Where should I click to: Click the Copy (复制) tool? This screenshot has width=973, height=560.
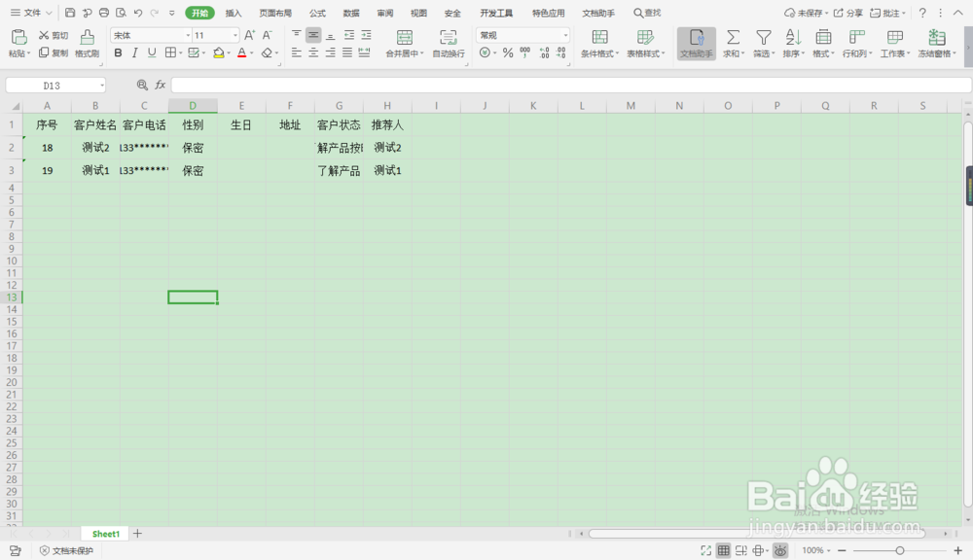tap(54, 52)
